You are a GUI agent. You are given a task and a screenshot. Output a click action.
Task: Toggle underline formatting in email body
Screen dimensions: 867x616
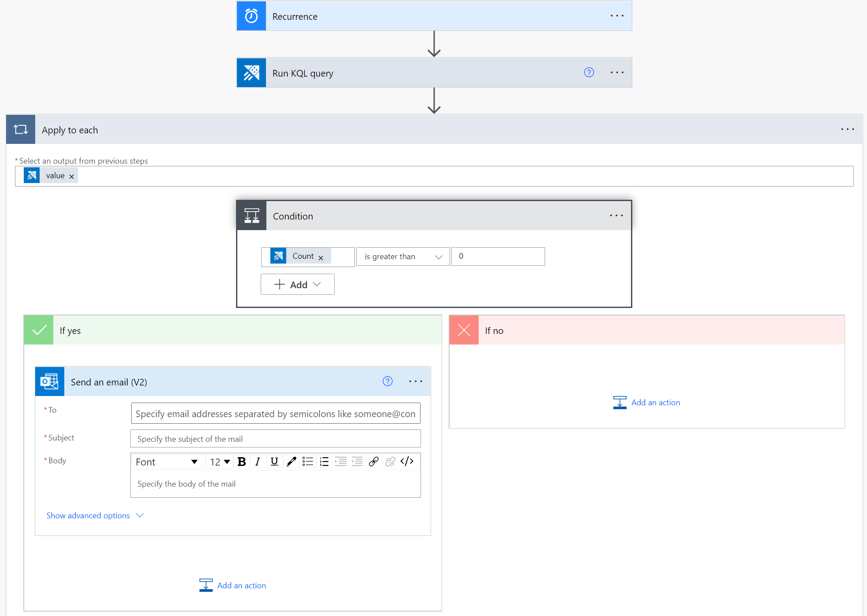tap(274, 462)
